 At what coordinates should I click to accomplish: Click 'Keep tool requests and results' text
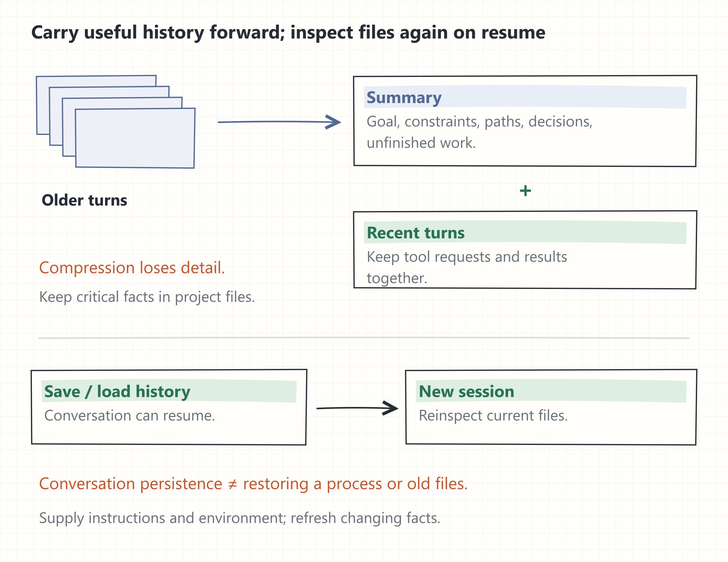[467, 257]
